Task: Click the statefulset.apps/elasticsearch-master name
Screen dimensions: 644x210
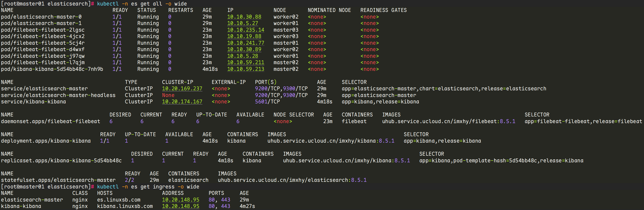Action: (58, 180)
